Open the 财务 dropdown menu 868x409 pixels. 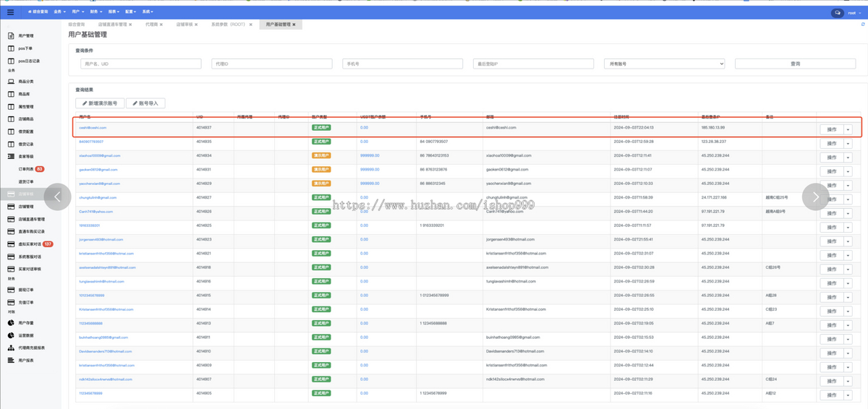tap(96, 12)
